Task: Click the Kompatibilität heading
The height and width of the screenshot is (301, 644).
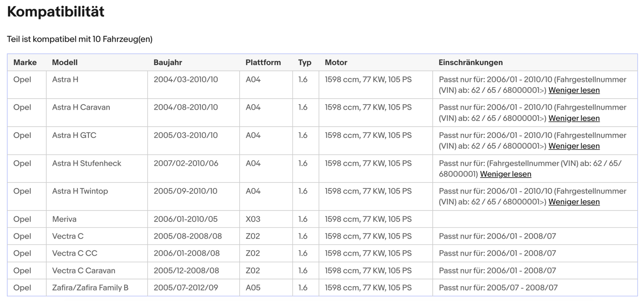Action: pos(56,12)
